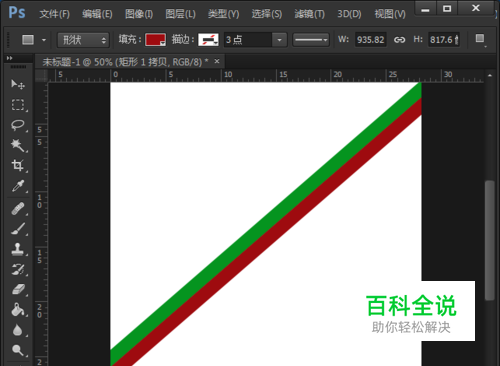Open the 3D(D) menu

(x=349, y=14)
